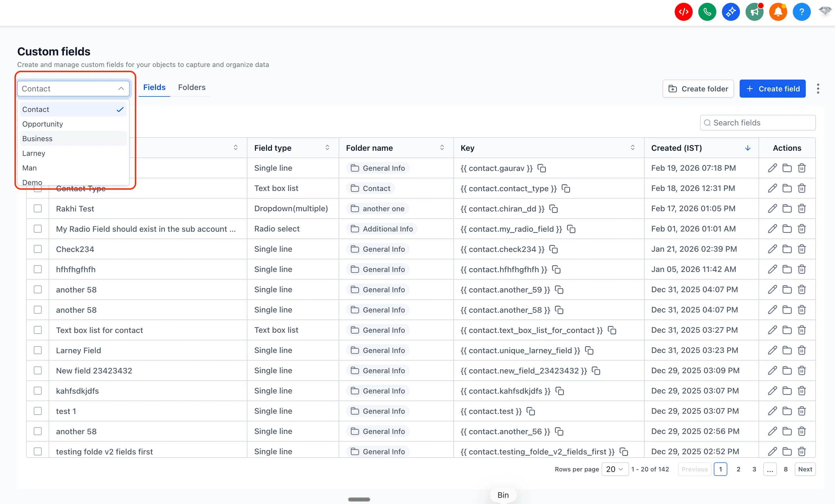Switch to the Folders tab
The width and height of the screenshot is (835, 504).
tap(192, 87)
